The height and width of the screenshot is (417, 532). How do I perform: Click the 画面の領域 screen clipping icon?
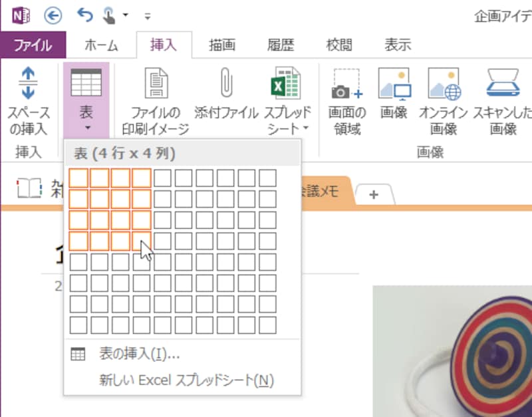tap(347, 84)
